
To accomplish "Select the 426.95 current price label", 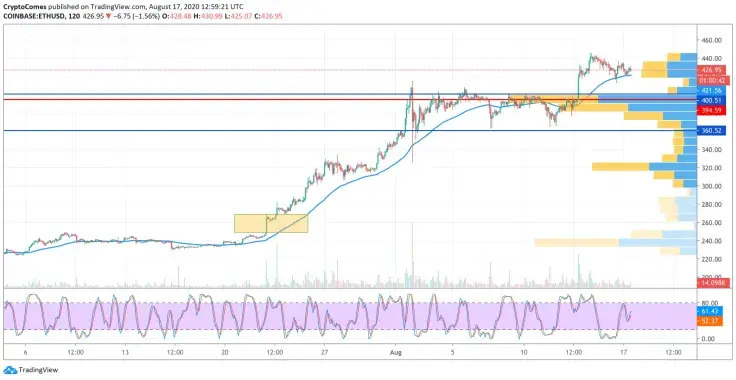I will 712,70.
